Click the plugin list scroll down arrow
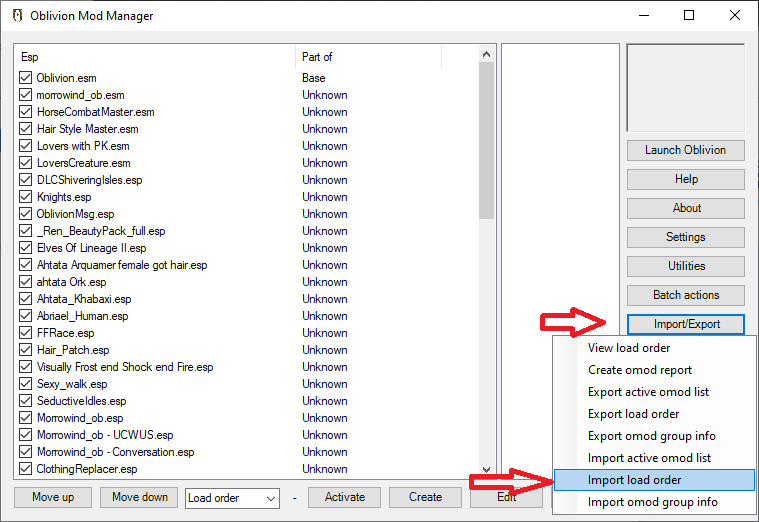Viewport: 759px width, 522px height. click(x=487, y=470)
